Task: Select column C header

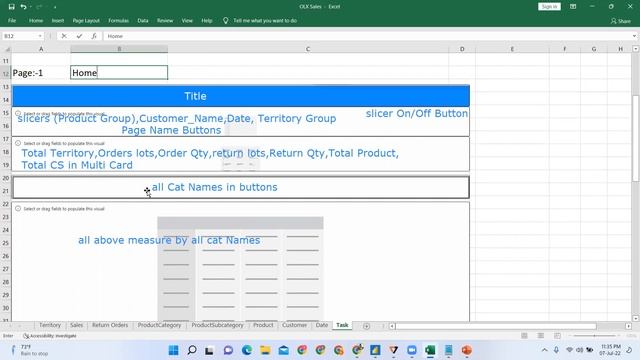Action: click(308, 49)
